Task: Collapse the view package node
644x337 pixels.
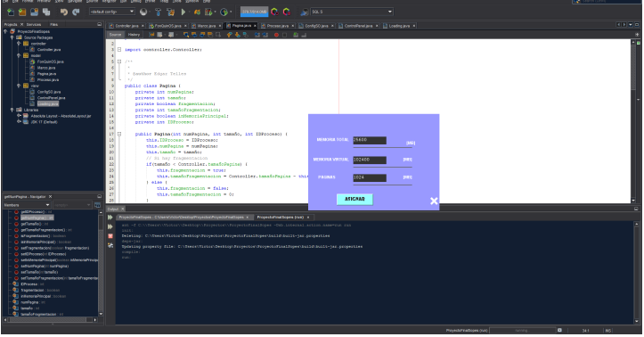Action: 19,86
